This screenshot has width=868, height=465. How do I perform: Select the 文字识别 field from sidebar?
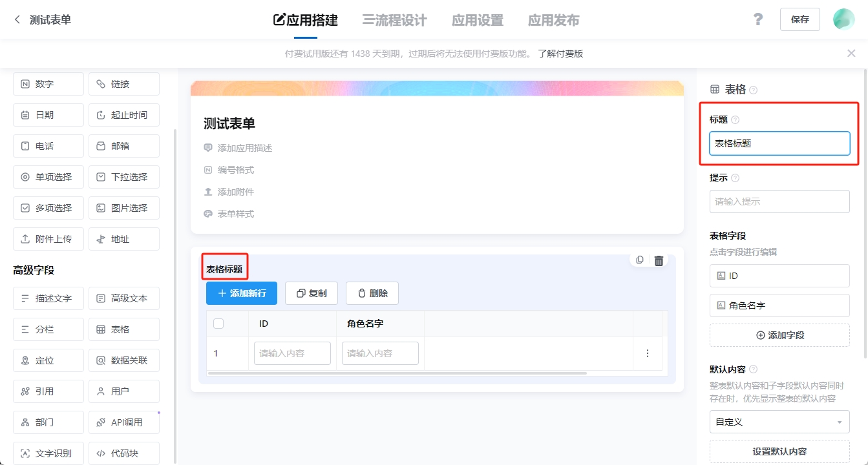pos(48,453)
